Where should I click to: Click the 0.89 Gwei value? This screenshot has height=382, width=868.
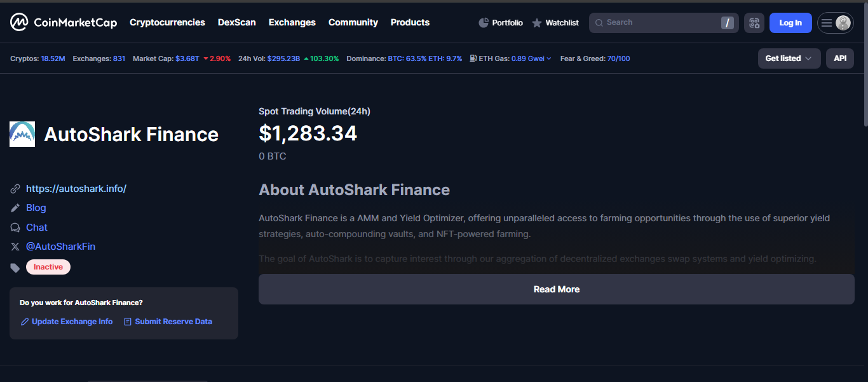pyautogui.click(x=528, y=58)
